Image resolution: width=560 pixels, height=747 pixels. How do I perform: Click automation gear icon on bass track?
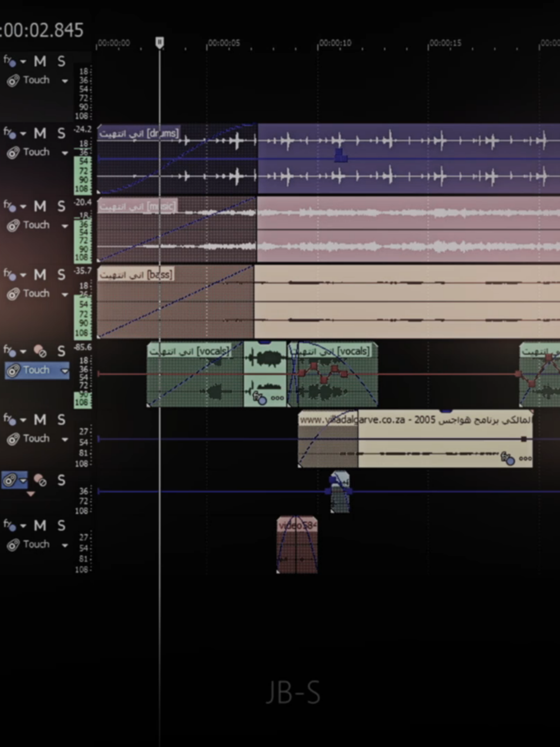click(x=13, y=294)
